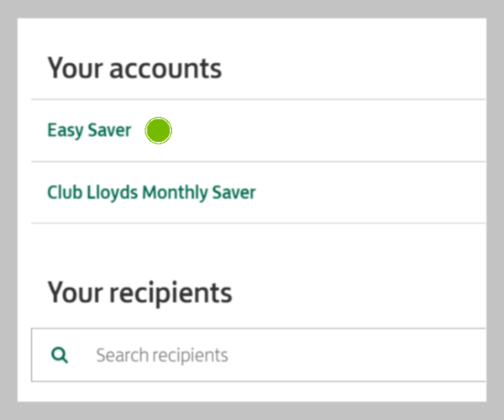Select the Easy Saver account row
This screenshot has width=504, height=420.
point(259,131)
